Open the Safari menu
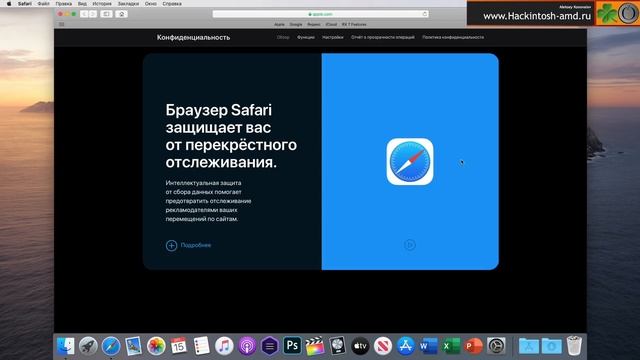This screenshot has width=640, height=360. [24, 4]
